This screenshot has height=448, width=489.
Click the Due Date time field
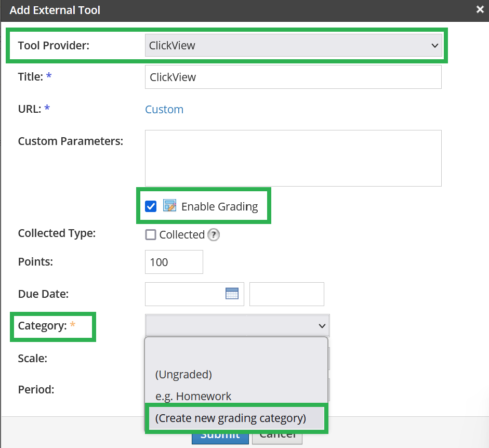(287, 294)
